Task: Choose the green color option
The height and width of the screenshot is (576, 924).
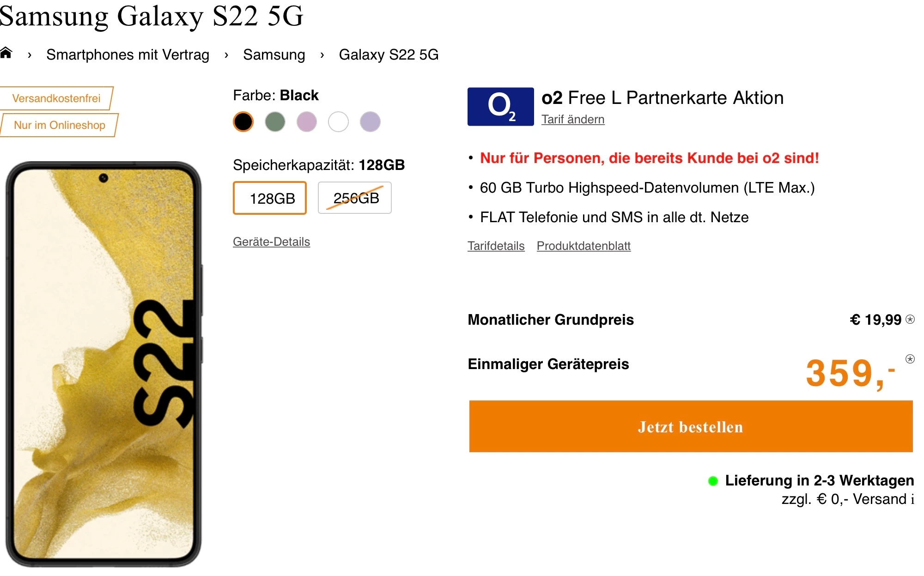Action: pos(275,122)
